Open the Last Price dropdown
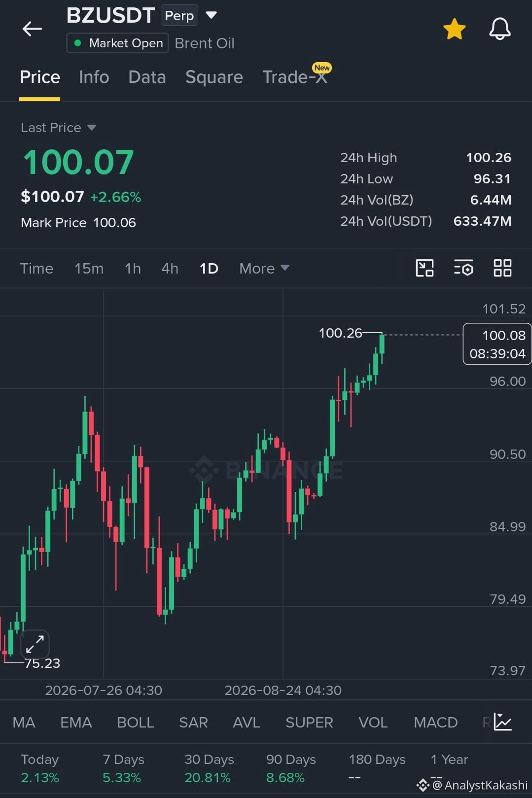This screenshot has height=798, width=532. (x=58, y=128)
